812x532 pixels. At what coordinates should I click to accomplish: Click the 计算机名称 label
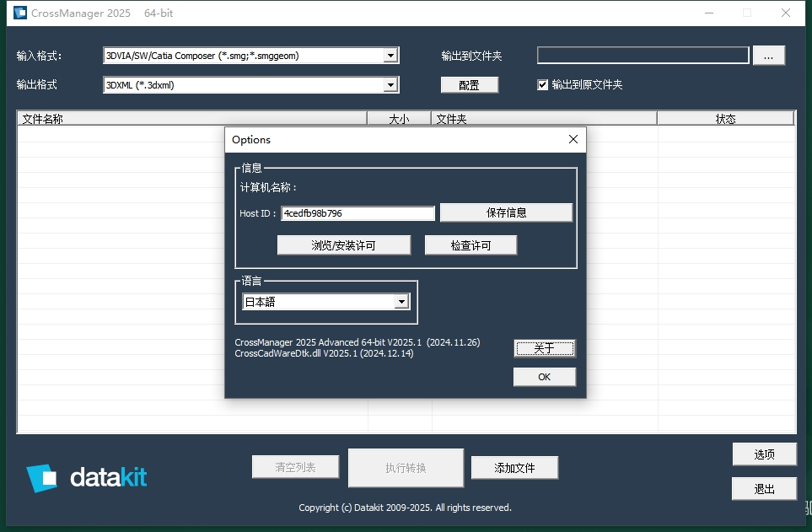[x=268, y=187]
